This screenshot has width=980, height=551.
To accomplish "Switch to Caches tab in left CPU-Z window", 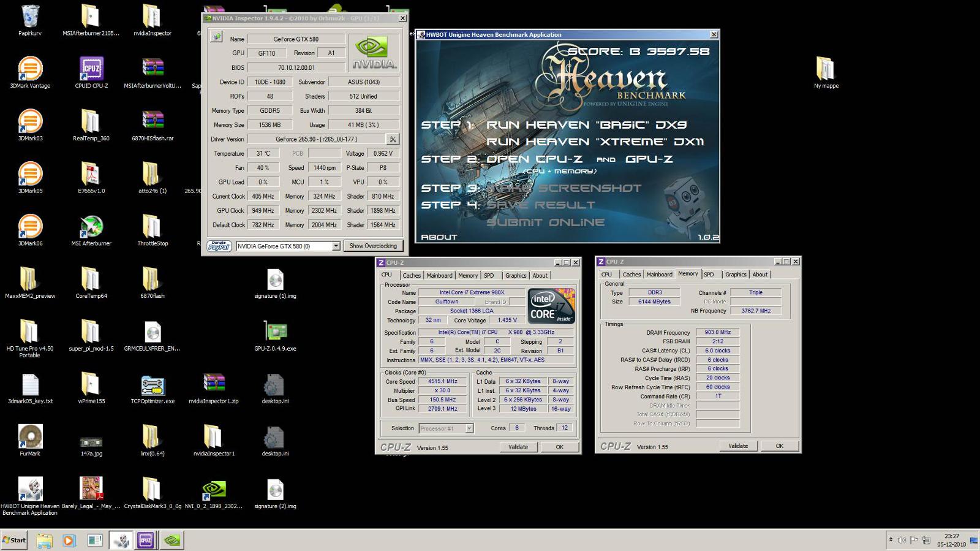I will coord(412,275).
